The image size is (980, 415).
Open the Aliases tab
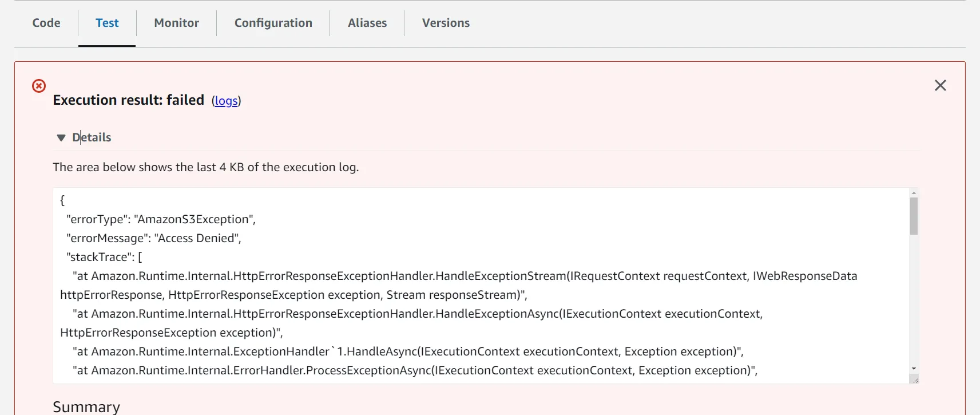pos(367,23)
